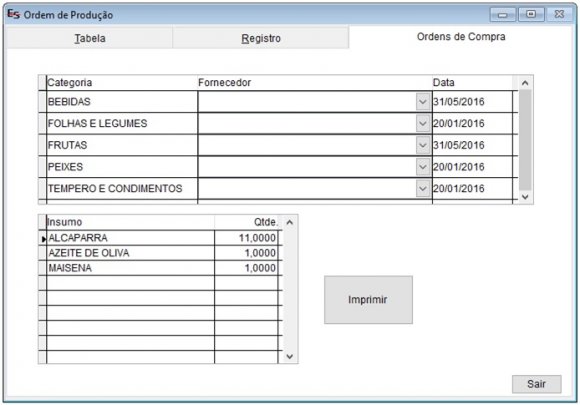Click the Fornecedor column header
The width and height of the screenshot is (580, 405).
click(315, 82)
